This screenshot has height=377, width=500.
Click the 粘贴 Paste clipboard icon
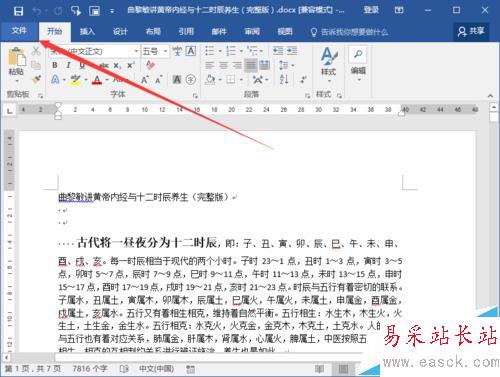(17, 56)
